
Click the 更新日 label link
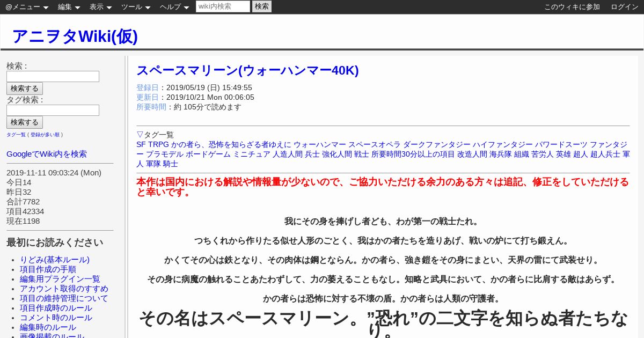(x=148, y=97)
